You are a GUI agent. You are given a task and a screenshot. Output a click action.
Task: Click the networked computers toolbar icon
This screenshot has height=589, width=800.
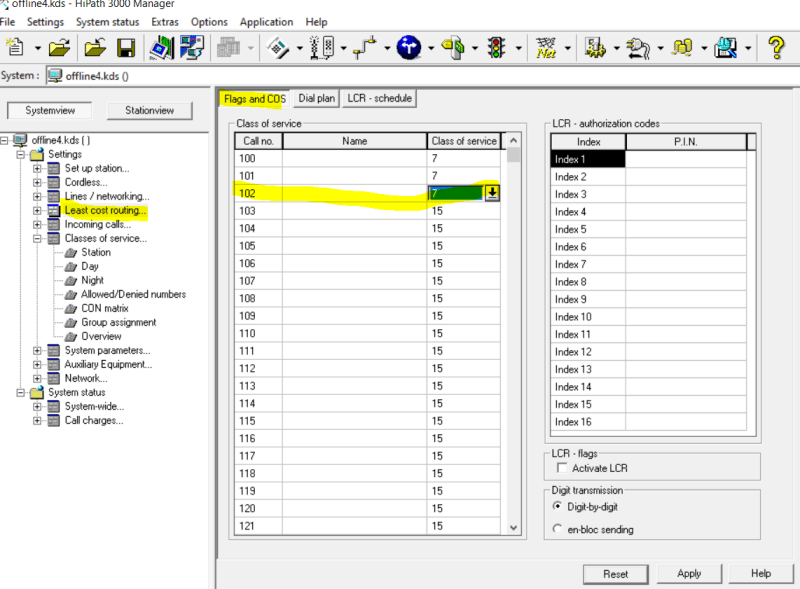[192, 47]
